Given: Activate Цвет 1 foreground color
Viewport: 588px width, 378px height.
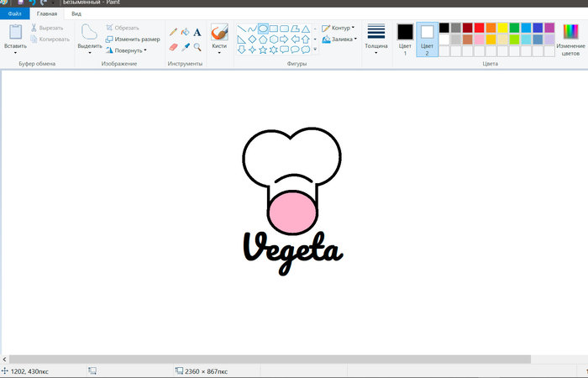Looking at the screenshot, I should [x=405, y=37].
